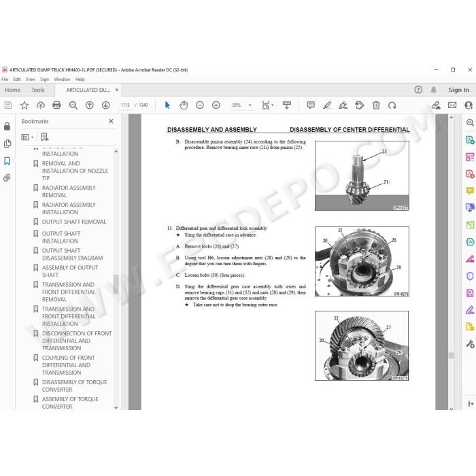Click the Print file icon
Viewport: 476px width, 476px height.
click(56, 105)
